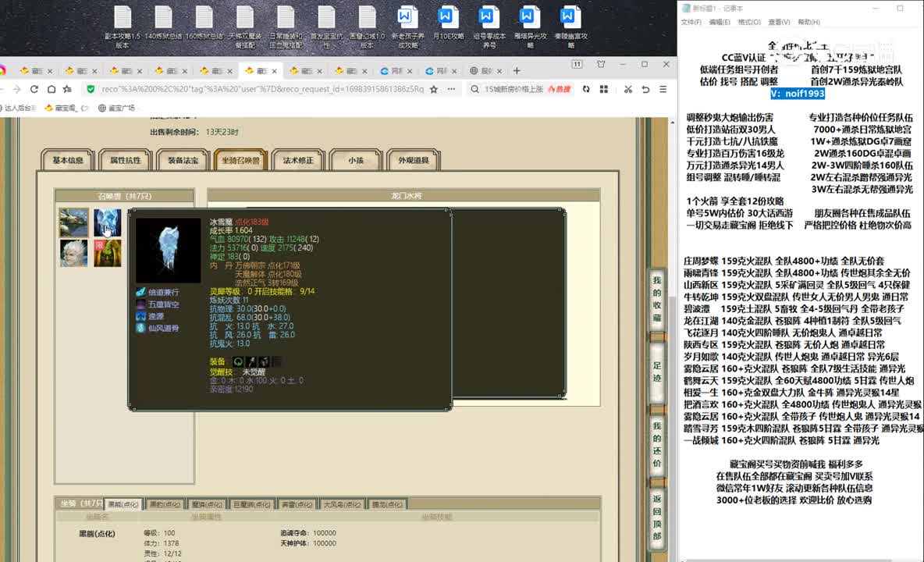Open the 140炼狱总结 desktop file

(163, 23)
